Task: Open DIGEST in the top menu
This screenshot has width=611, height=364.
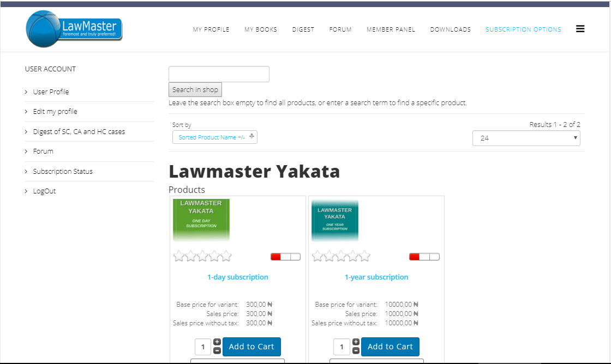Action: [x=303, y=29]
